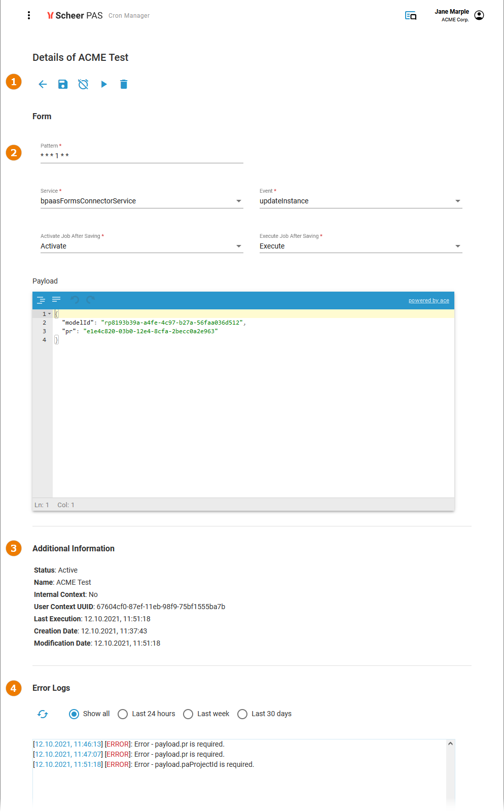Click the Ln: 1 status indicator
The height and width of the screenshot is (812, 504).
coord(42,505)
